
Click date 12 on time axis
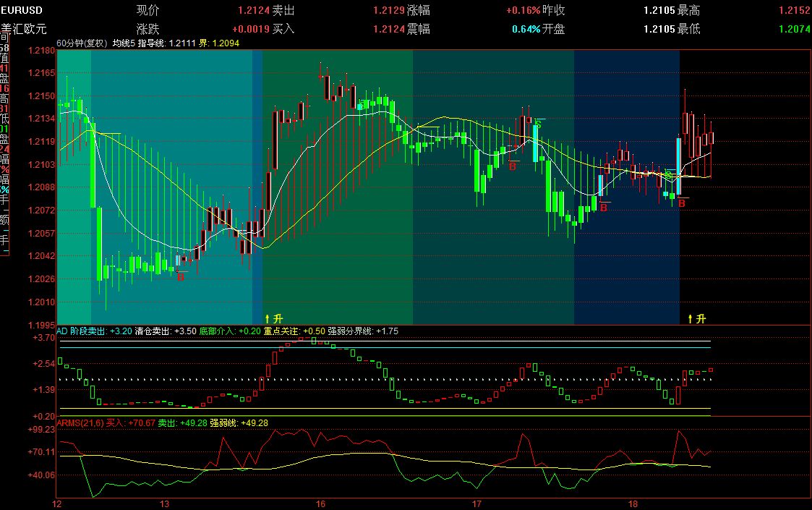(x=57, y=503)
